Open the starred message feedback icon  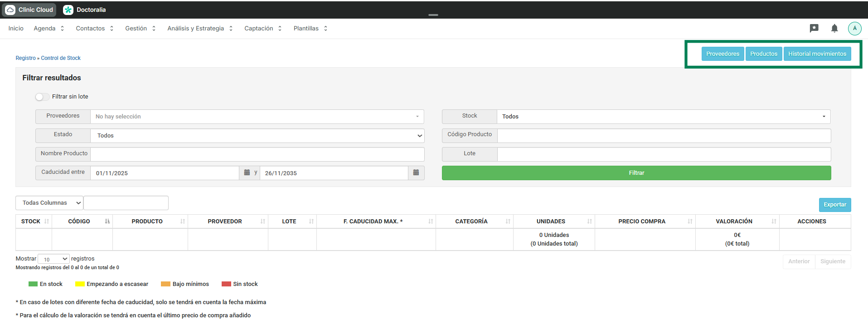coord(814,28)
